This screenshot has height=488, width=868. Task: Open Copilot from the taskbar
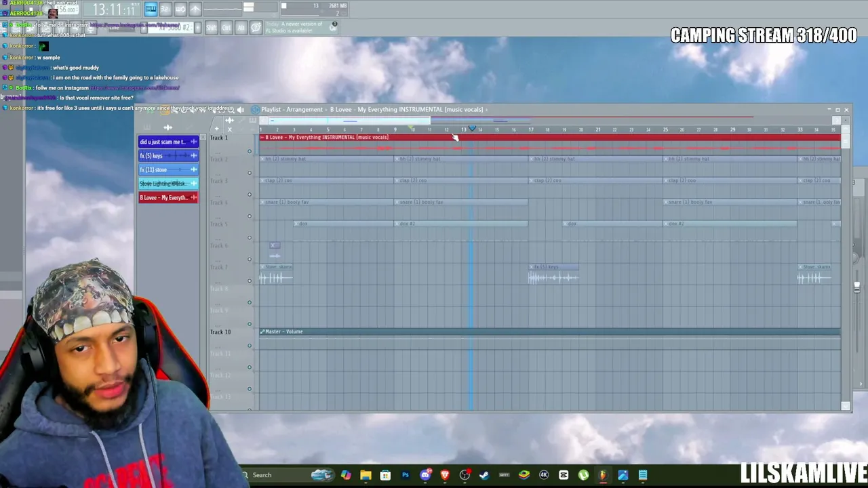coord(346,475)
